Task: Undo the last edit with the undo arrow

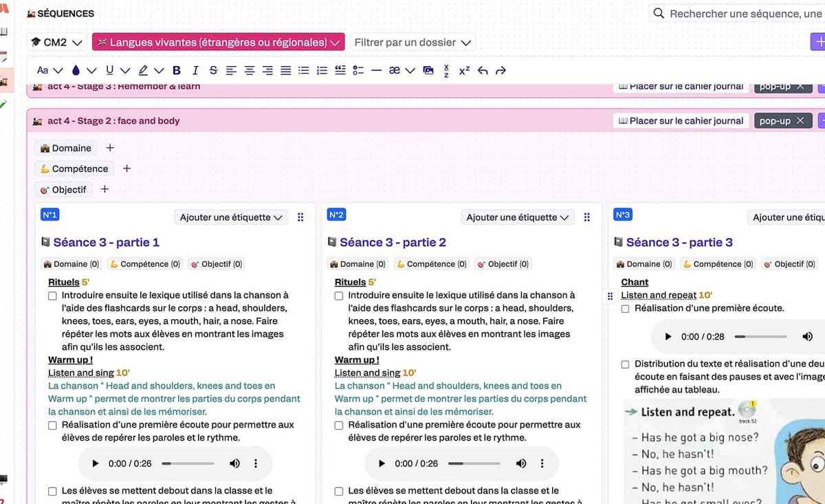Action: tap(483, 70)
